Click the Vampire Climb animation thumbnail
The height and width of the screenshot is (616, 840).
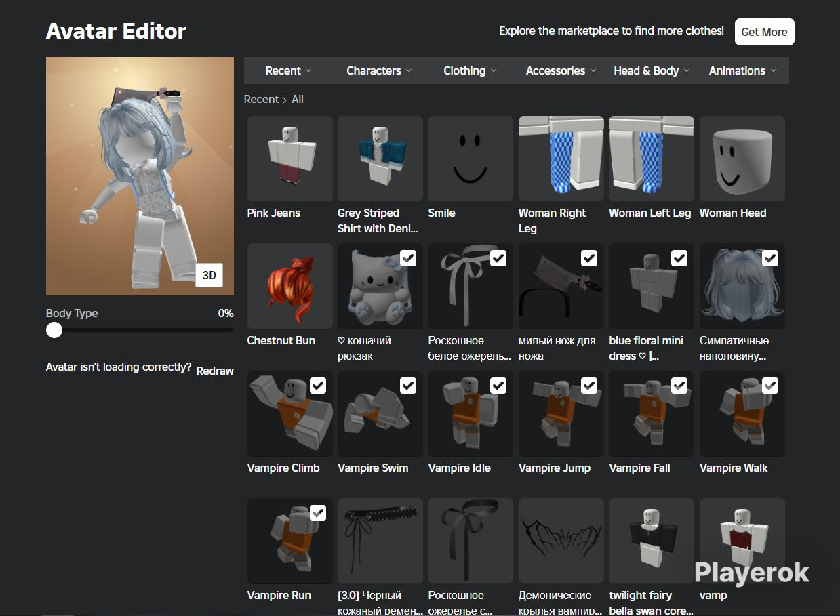(289, 413)
